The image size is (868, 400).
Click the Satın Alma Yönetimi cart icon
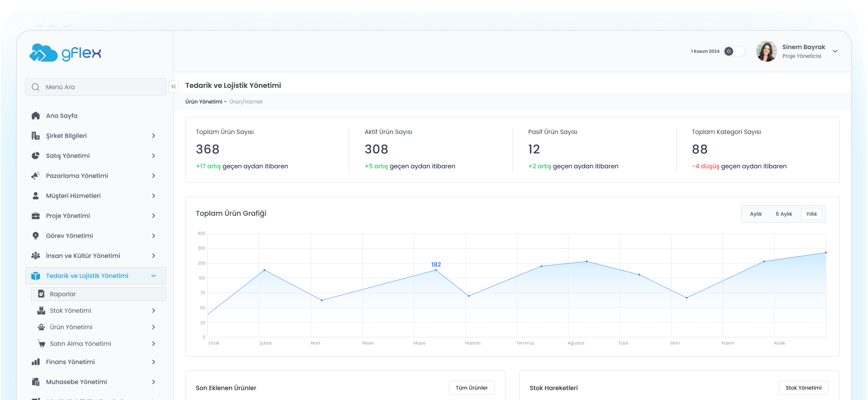pyautogui.click(x=41, y=343)
